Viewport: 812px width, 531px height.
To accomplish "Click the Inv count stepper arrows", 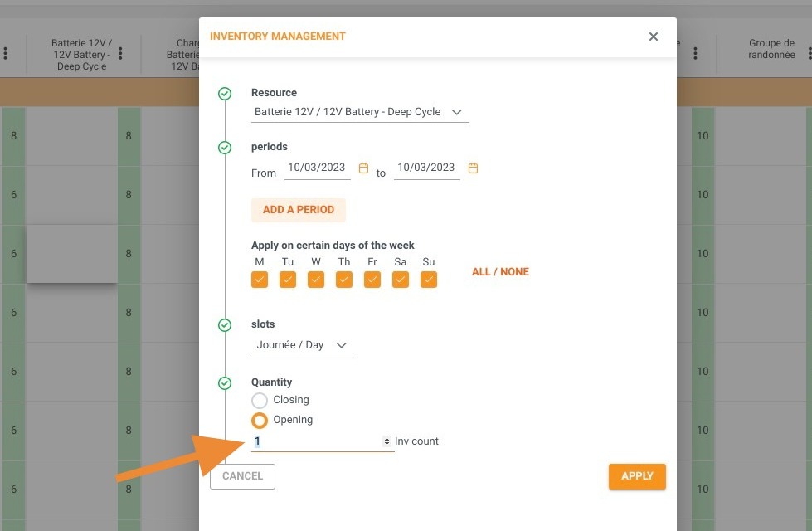I will coord(387,441).
